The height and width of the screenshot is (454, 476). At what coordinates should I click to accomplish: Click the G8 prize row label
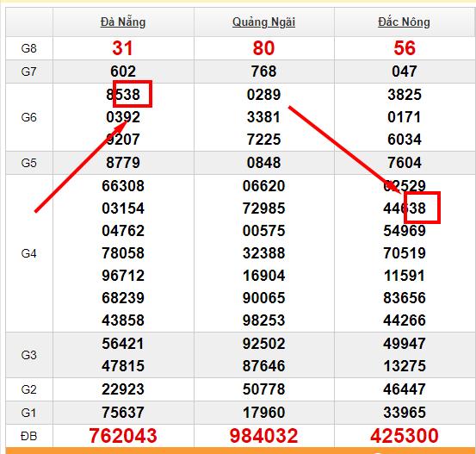pos(29,48)
